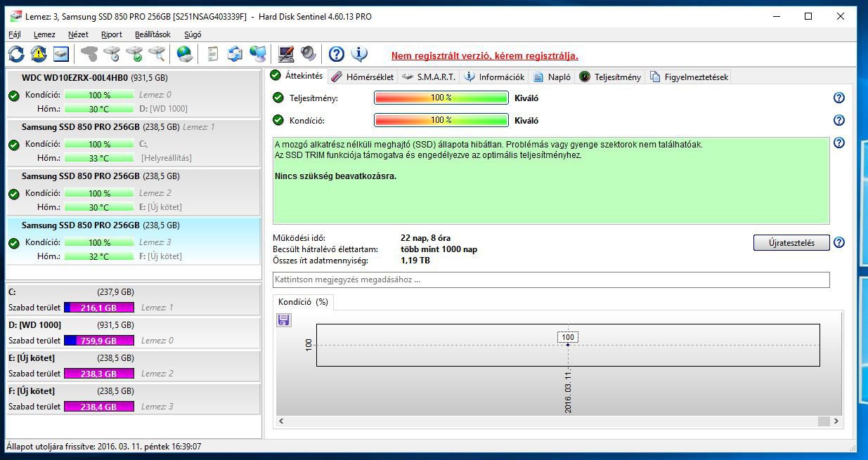Click the disk with clock toolbar icon
Viewport: 868px width, 460px height.
click(x=112, y=53)
